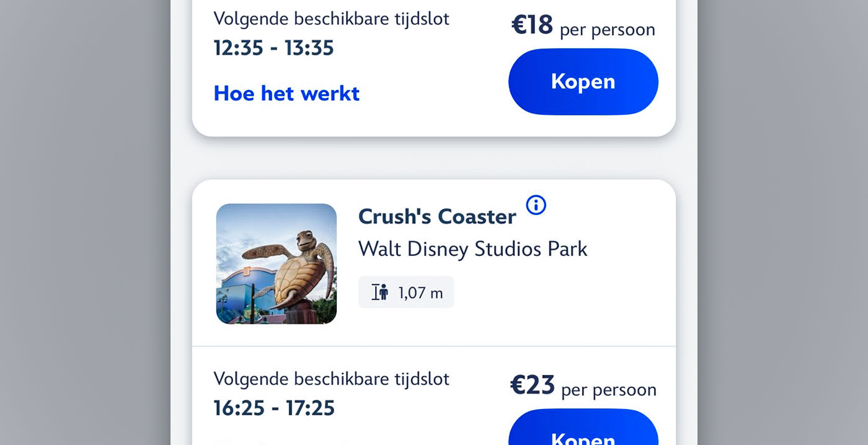
Task: Click the €18 price amount
Action: click(x=532, y=25)
